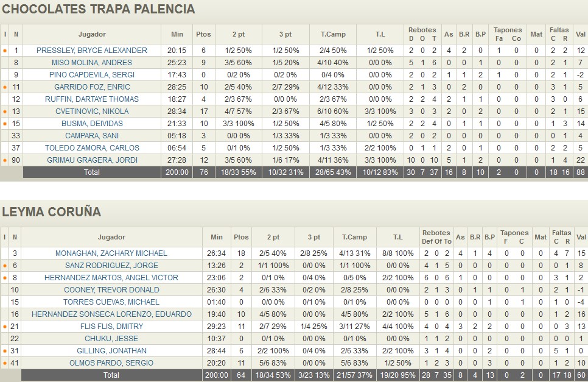Click the starter marker beside Cvetinovic, Nikola
588x382 pixels.
[x=5, y=111]
